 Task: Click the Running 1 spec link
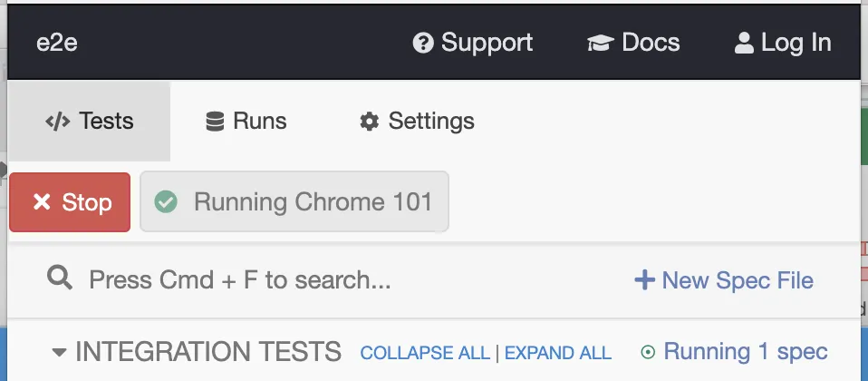[745, 352]
